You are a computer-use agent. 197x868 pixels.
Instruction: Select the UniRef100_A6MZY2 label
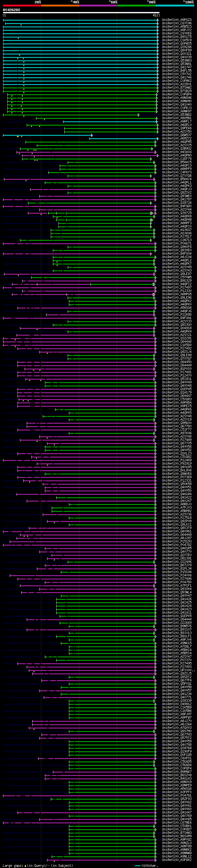point(176,139)
